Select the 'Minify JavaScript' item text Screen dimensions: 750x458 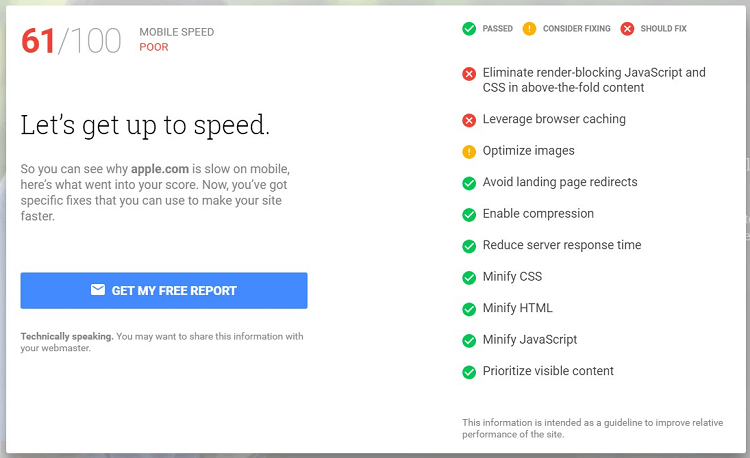(529, 339)
